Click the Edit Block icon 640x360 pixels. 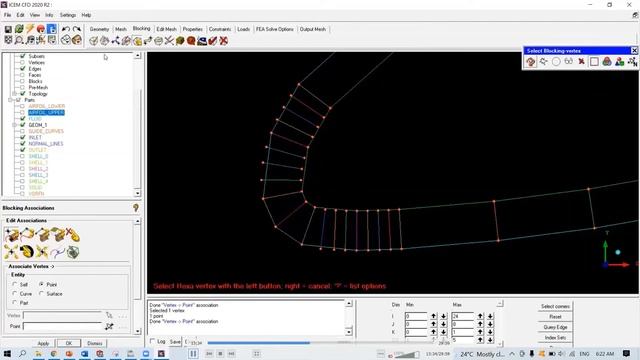click(126, 41)
